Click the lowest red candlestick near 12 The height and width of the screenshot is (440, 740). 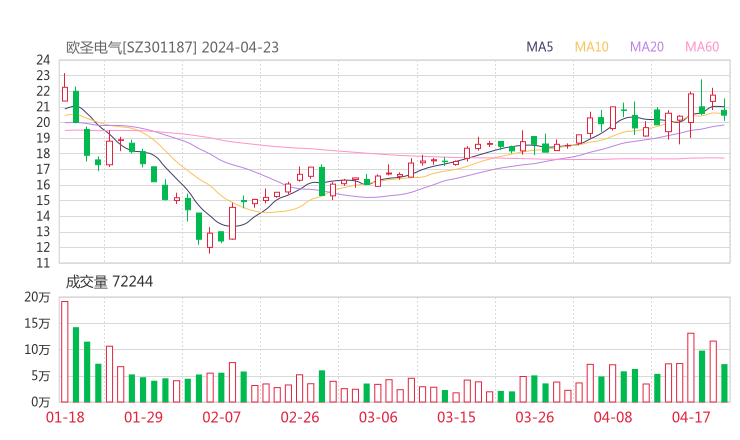click(x=210, y=240)
